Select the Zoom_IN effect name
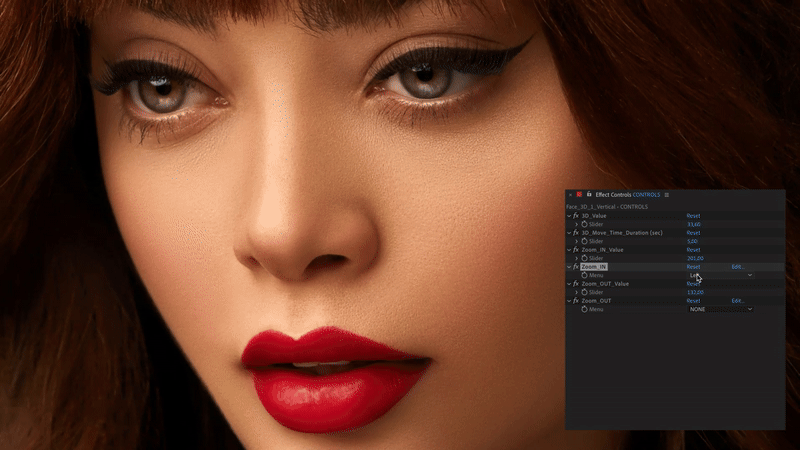Image resolution: width=800 pixels, height=450 pixels. pyautogui.click(x=593, y=267)
